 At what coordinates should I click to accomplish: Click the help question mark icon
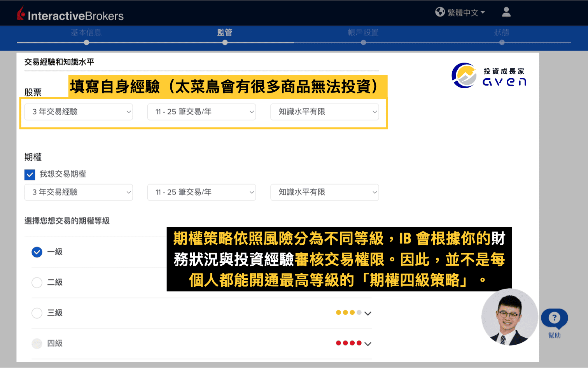point(554,318)
